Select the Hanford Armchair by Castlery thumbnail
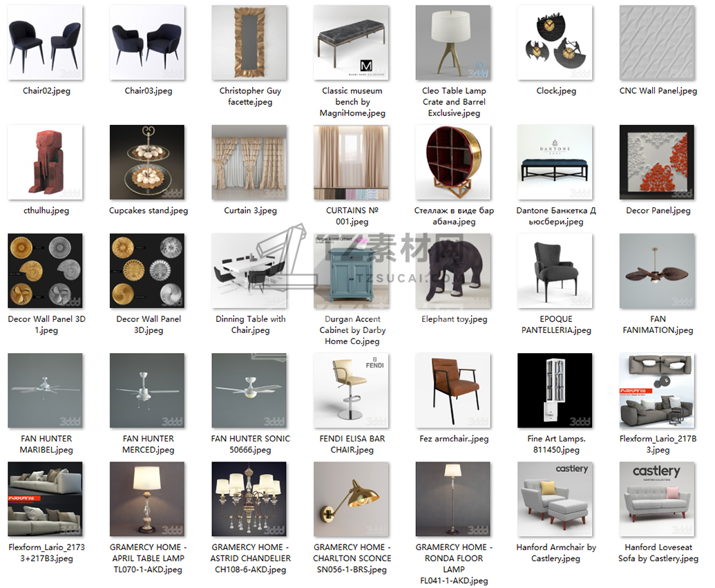Image resolution: width=715 pixels, height=588 pixels. tap(555, 499)
